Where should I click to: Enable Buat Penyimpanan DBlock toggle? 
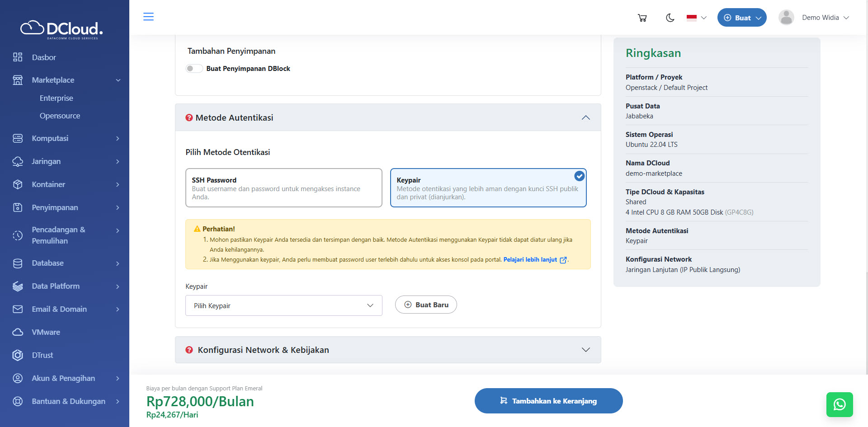tap(194, 69)
